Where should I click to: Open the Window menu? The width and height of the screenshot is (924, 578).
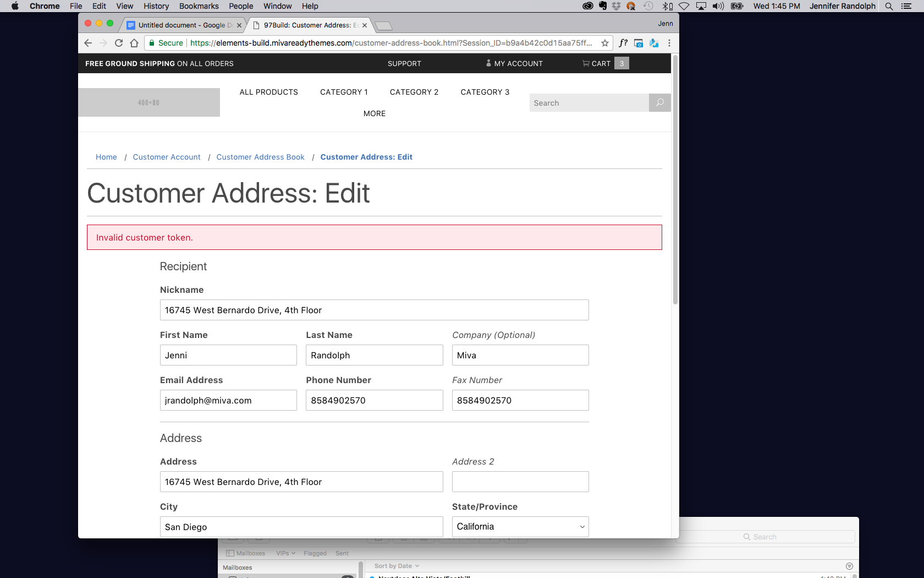point(278,6)
